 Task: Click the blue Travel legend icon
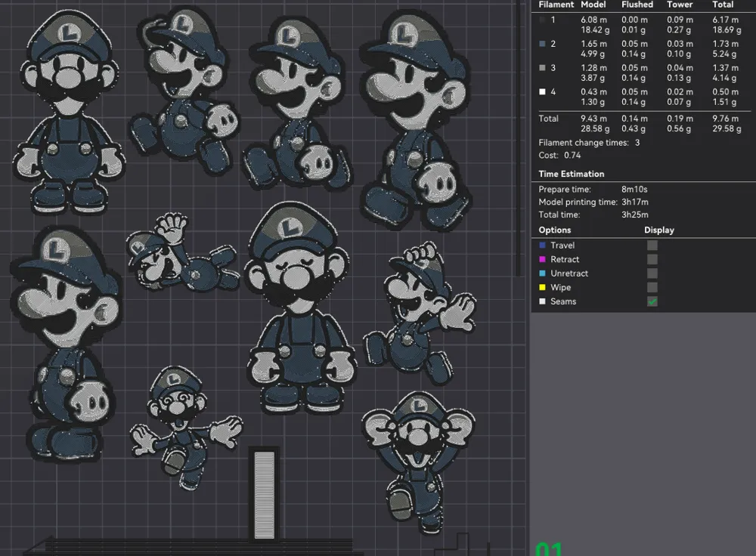[x=542, y=246]
